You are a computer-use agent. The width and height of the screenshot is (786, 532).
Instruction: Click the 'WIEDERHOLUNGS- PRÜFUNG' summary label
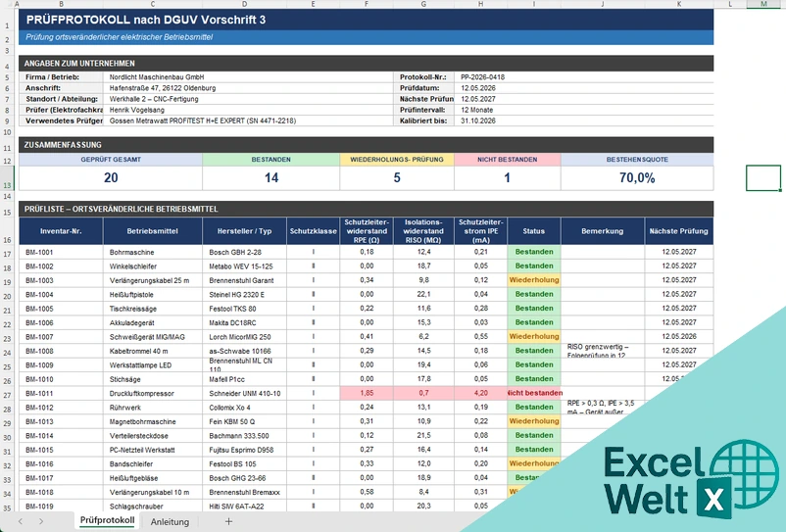pos(397,160)
